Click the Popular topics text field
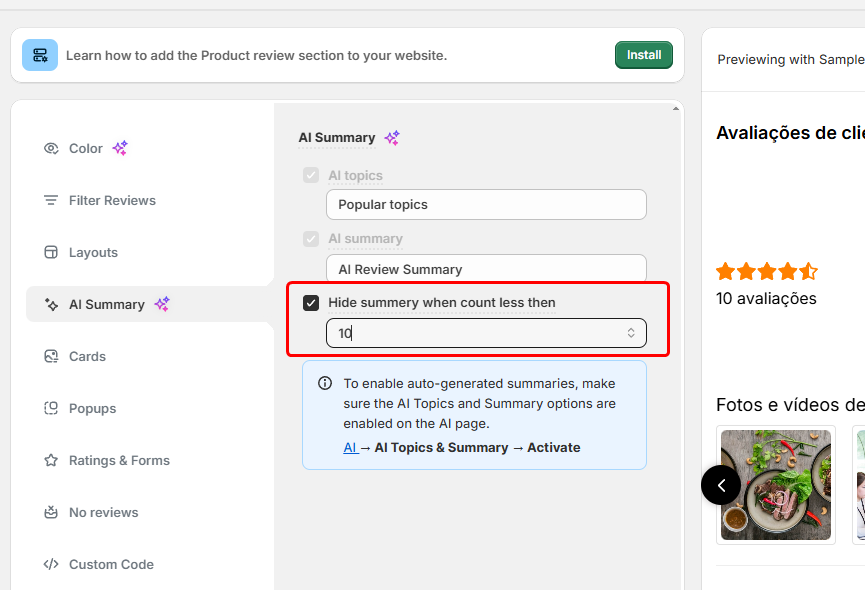 pos(486,205)
